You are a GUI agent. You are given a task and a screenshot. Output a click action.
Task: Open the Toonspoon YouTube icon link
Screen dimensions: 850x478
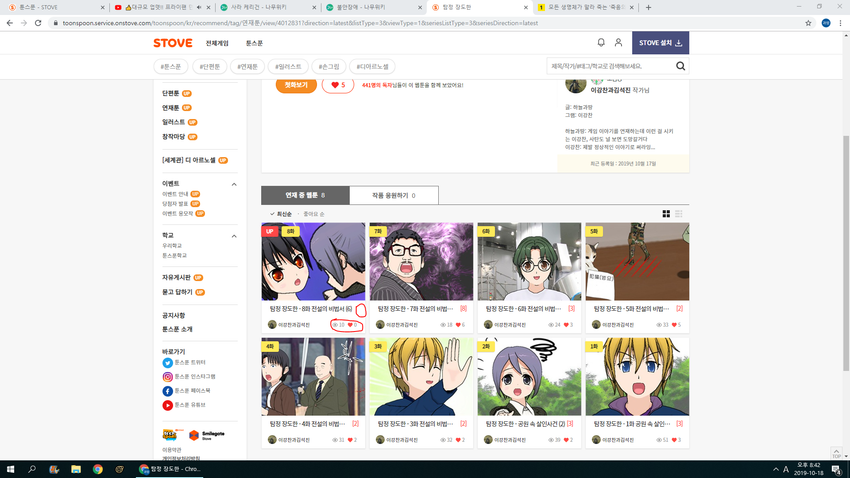(x=168, y=405)
